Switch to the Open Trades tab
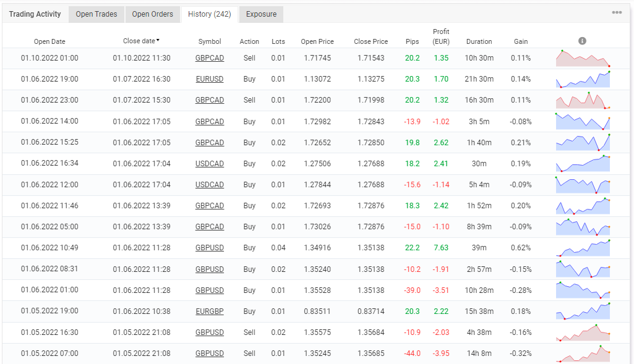 click(x=96, y=14)
